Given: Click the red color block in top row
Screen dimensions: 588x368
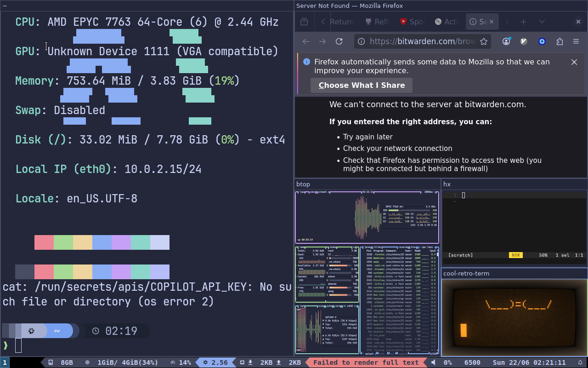Looking at the screenshot, I should coord(44,242).
